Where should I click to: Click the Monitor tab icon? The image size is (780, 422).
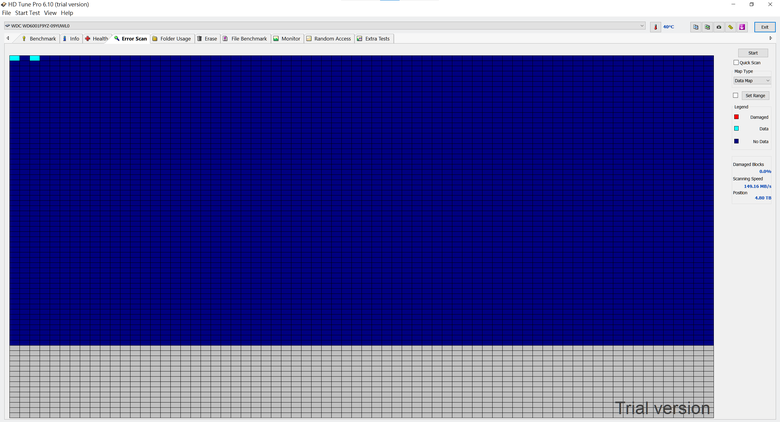276,38
